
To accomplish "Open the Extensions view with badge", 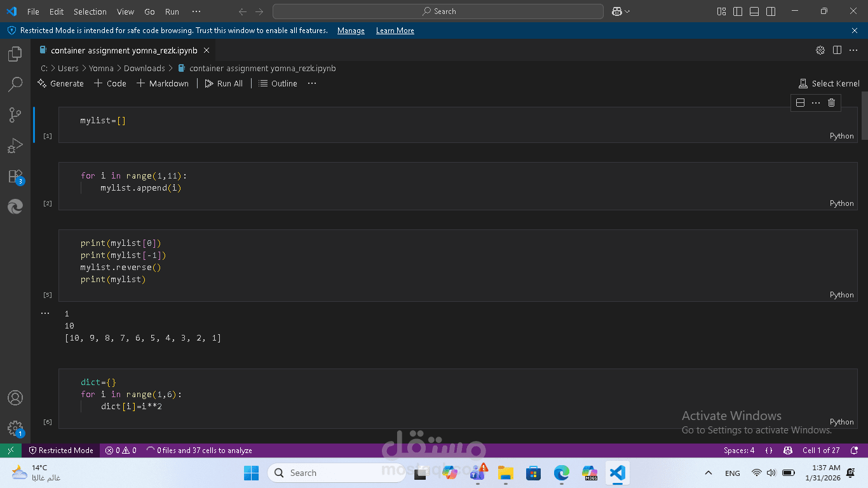I will [x=15, y=176].
